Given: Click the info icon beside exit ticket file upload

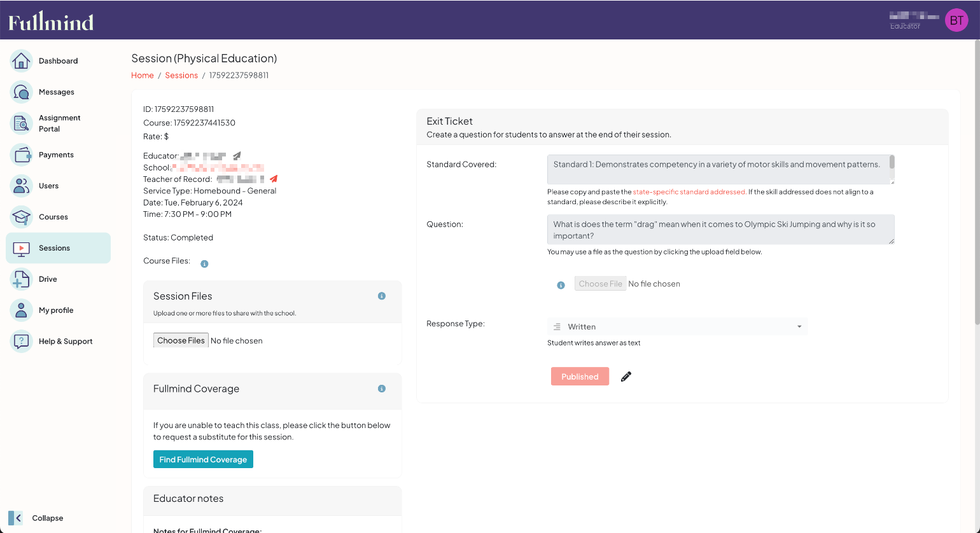Looking at the screenshot, I should tap(561, 285).
